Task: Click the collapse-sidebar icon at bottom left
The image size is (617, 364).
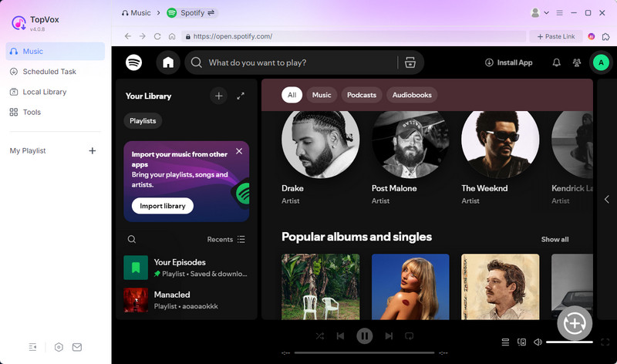Action: pyautogui.click(x=32, y=347)
